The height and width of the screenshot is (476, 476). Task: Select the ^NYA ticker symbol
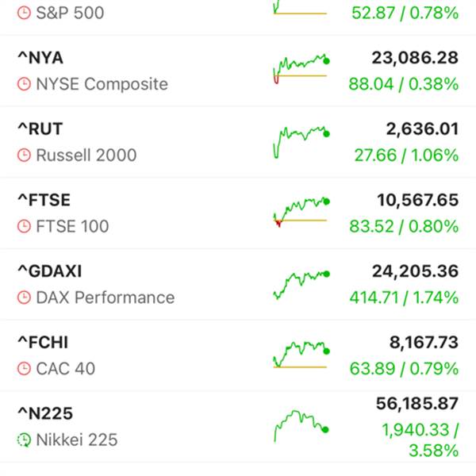pos(40,58)
